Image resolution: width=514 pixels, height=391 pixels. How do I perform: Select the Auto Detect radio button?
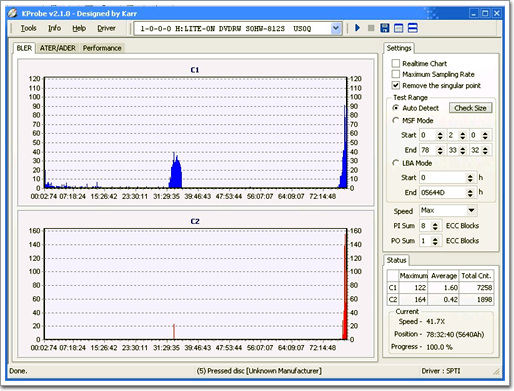396,108
